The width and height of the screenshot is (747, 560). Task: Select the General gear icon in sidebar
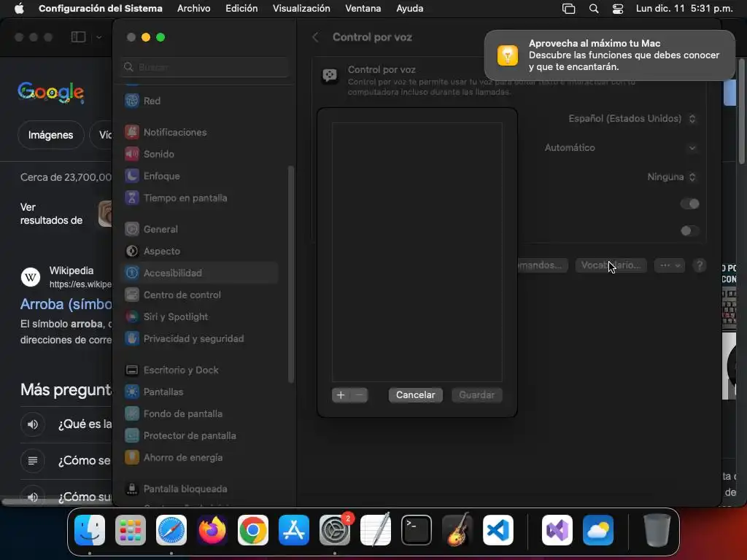pos(132,229)
